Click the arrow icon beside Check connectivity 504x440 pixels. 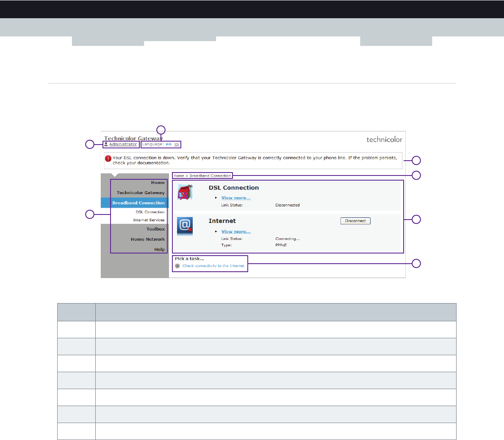click(177, 266)
